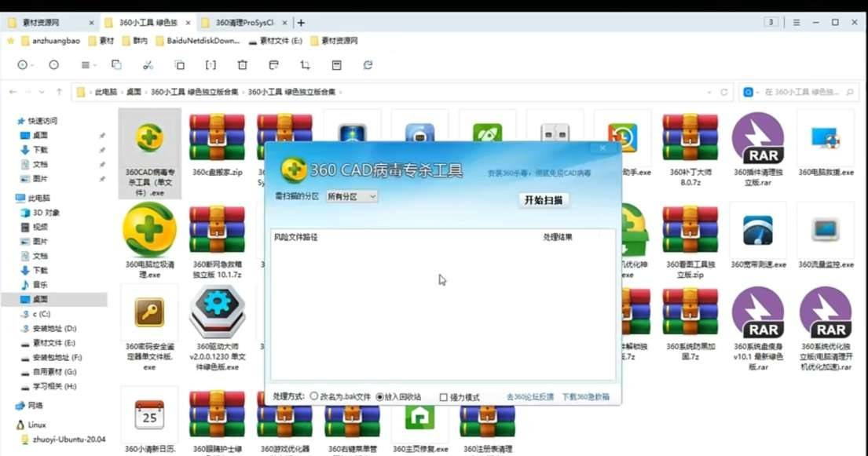This screenshot has width=868, height=456.
Task: Click the delete (trash) toolbar icon
Action: 243,64
